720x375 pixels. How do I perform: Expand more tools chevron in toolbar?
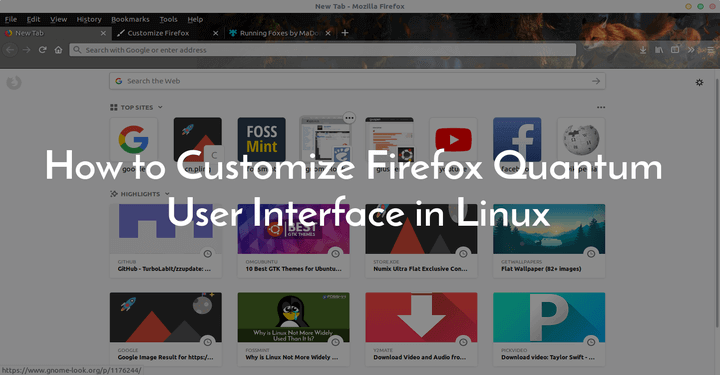point(691,50)
